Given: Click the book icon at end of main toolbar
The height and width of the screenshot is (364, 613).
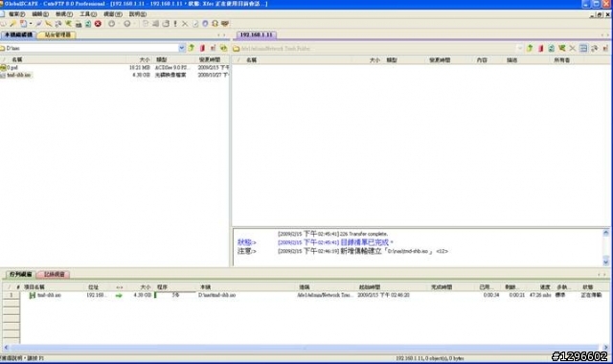Looking at the screenshot, I should tap(225, 24).
